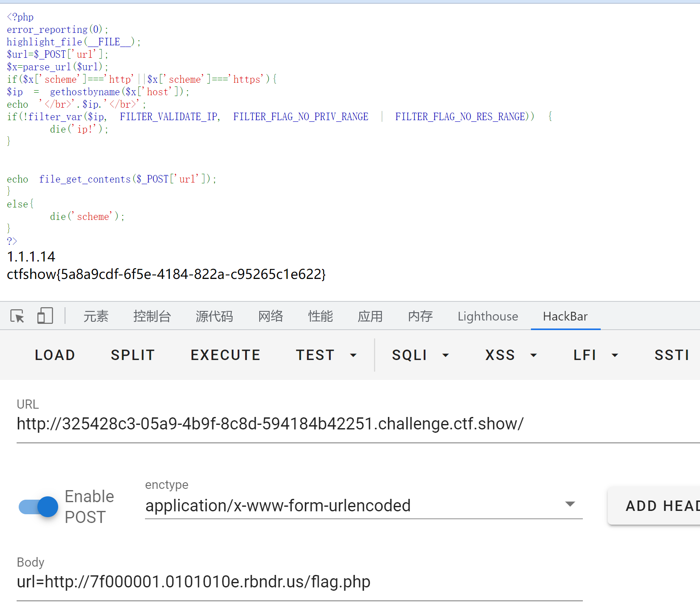
Task: Open the TEST dropdown menu
Action: click(326, 355)
